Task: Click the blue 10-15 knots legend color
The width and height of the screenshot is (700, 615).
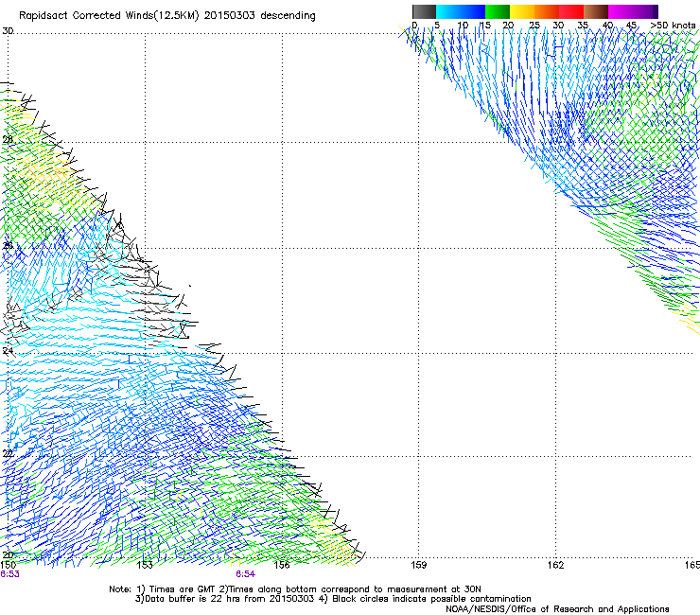Action: (473, 11)
